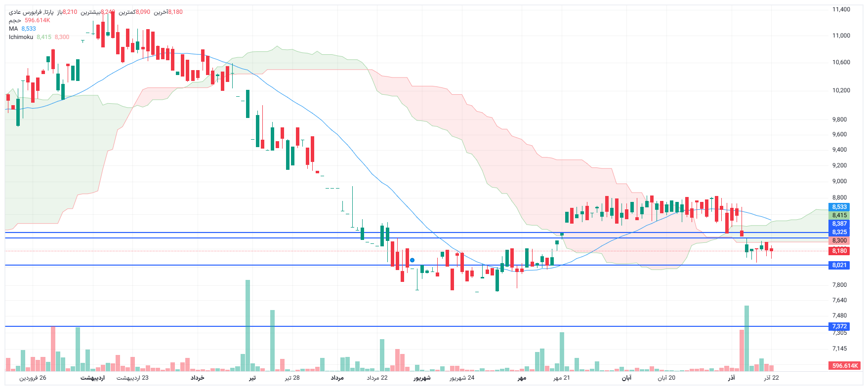The height and width of the screenshot is (390, 868).
Task: Click the شهریور month label on time axis
Action: (422, 378)
